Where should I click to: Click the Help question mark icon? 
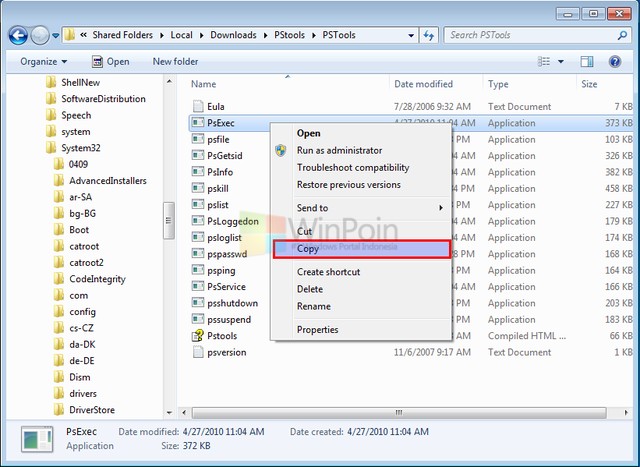(615, 62)
